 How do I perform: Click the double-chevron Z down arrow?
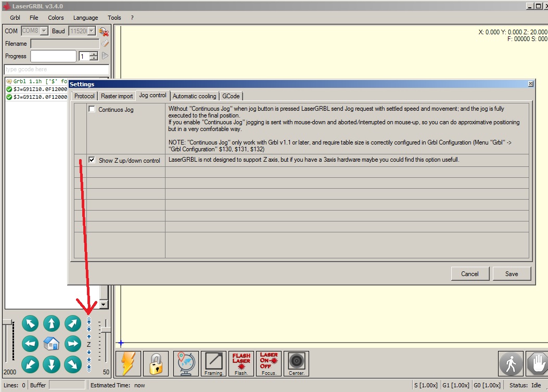(89, 360)
